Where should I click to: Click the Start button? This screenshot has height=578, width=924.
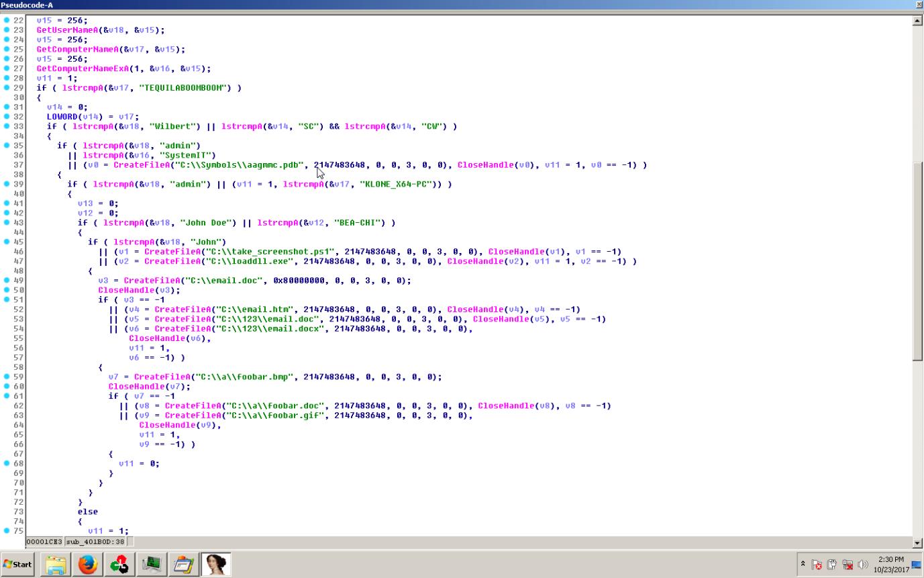point(17,565)
